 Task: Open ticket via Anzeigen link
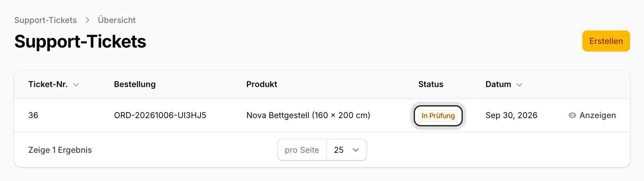coord(592,115)
